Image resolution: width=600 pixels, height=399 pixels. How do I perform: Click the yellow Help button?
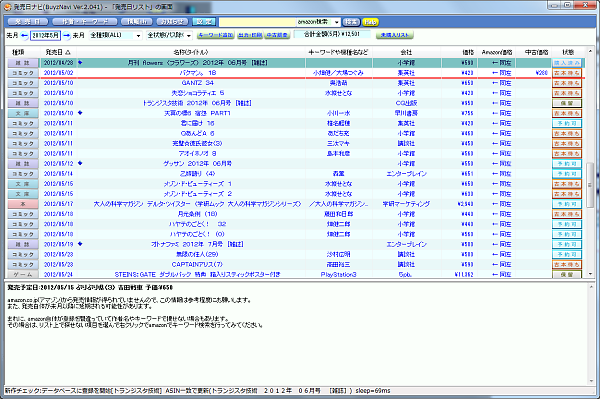(370, 22)
